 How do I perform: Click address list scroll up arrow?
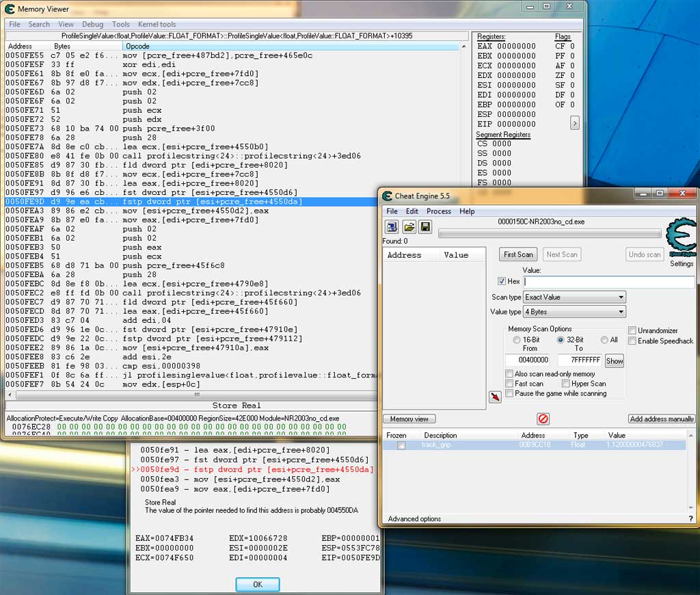click(x=691, y=436)
